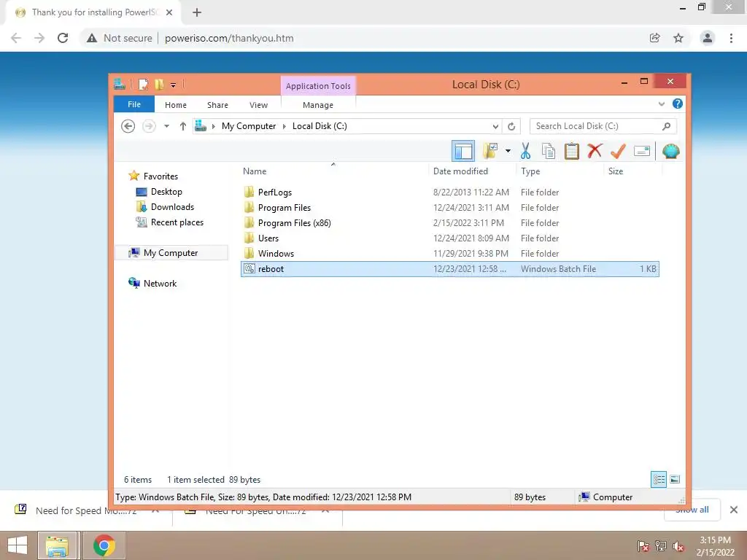Click the Cut scissors icon
Image resolution: width=747 pixels, height=560 pixels.
click(525, 152)
